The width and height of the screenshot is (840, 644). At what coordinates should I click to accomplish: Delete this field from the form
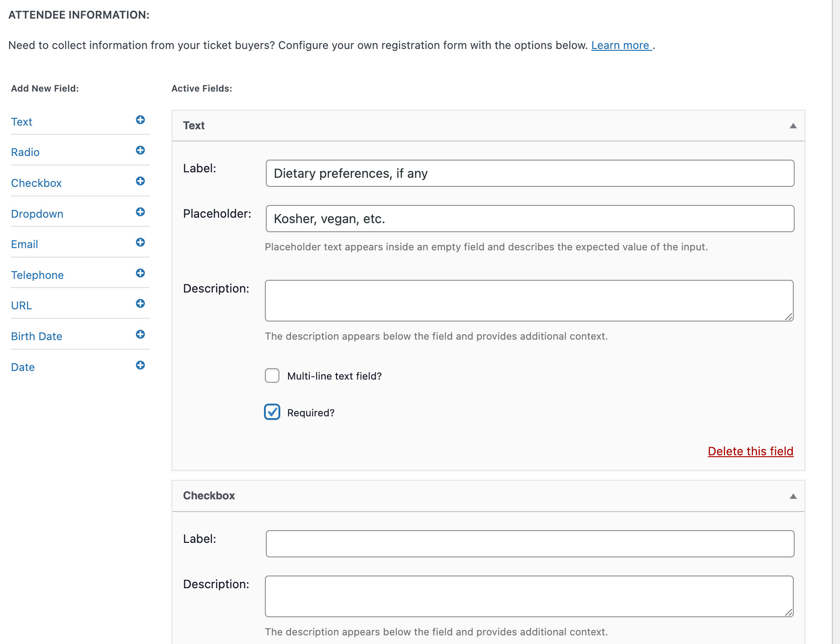pos(751,451)
